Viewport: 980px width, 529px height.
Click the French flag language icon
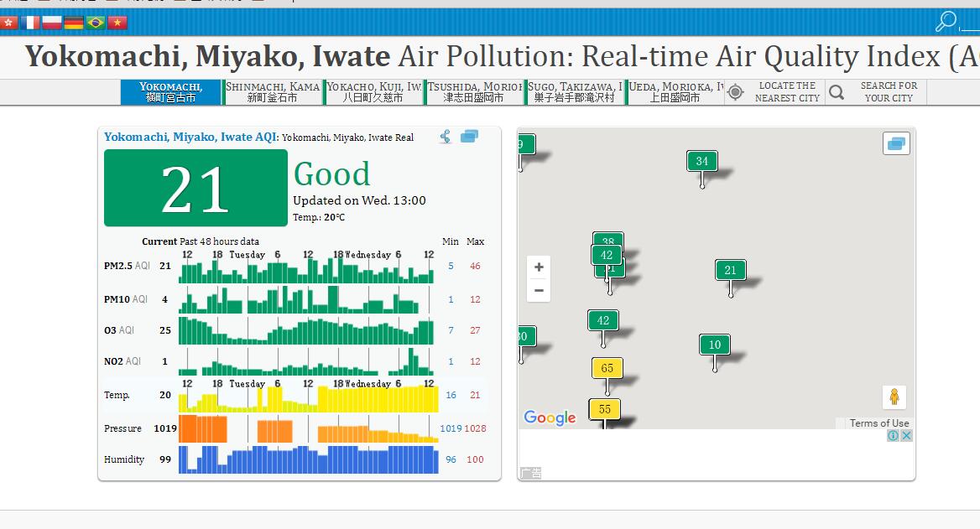click(x=30, y=23)
